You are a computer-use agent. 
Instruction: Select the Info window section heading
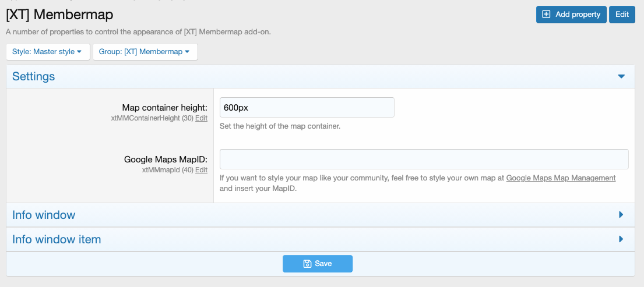(44, 215)
